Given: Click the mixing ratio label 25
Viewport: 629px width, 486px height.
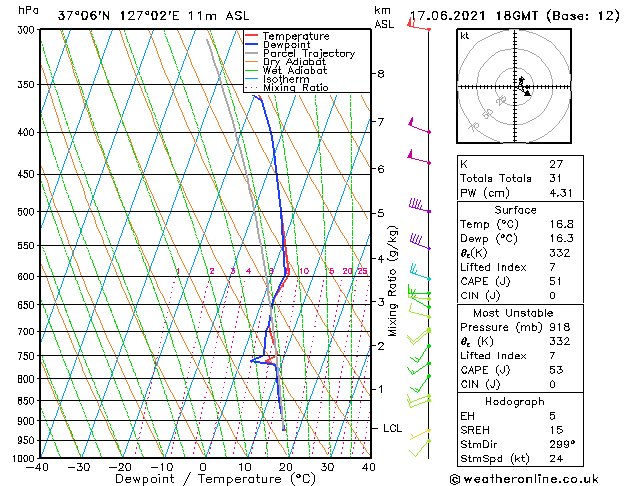Looking at the screenshot, I should pos(362,271).
